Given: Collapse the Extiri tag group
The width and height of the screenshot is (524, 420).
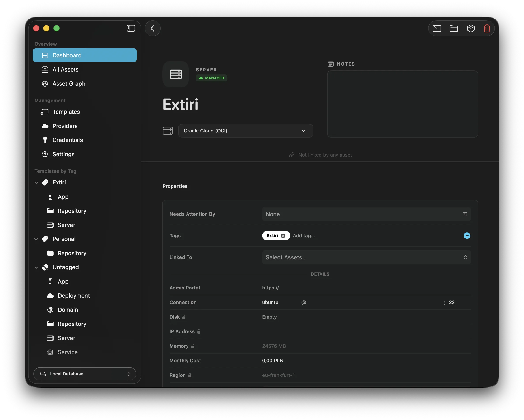Looking at the screenshot, I should click(x=36, y=182).
